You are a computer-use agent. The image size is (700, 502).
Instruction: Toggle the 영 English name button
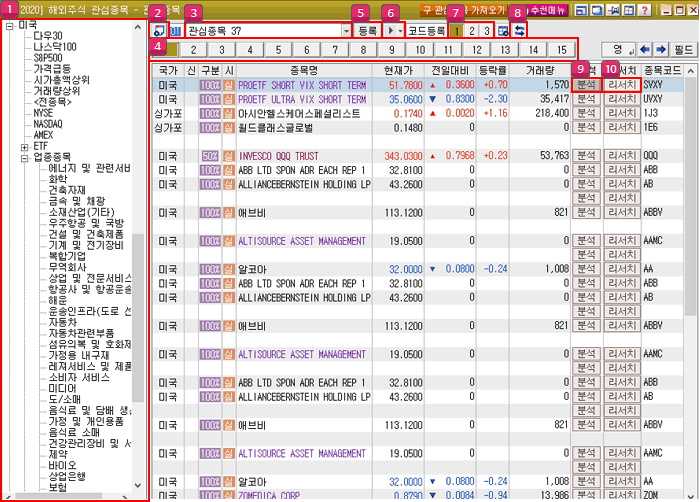pos(618,50)
